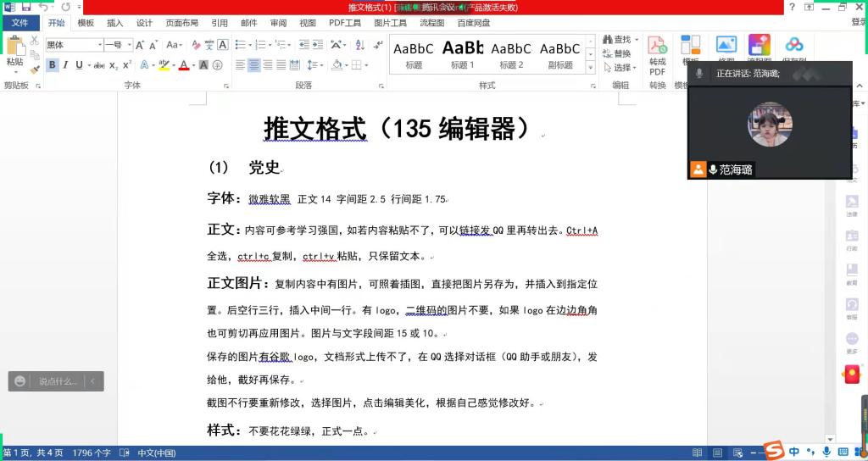868x461 pixels.
Task: Open the font name dropdown showing 黑体
Action: (x=72, y=45)
